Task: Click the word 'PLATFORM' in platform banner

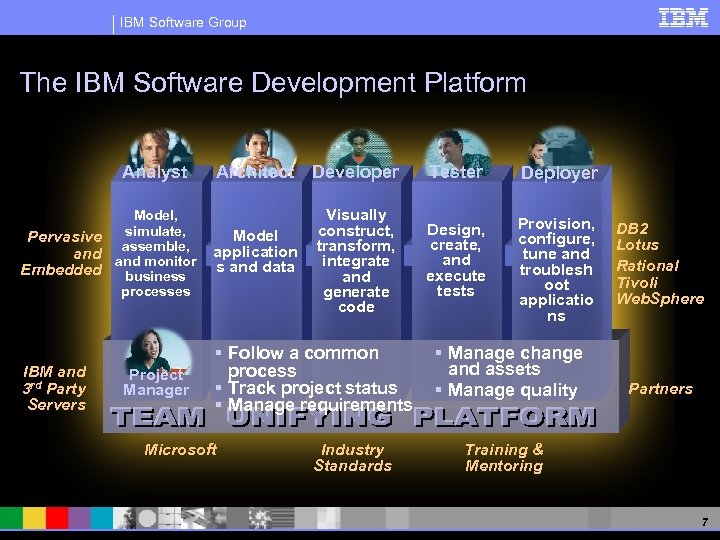Action: (x=505, y=417)
